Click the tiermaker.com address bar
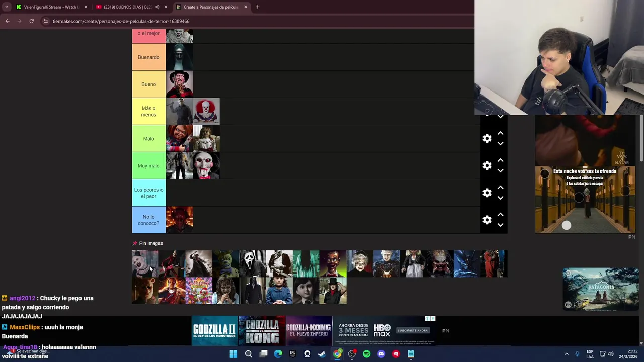The image size is (644, 362). click(x=257, y=21)
